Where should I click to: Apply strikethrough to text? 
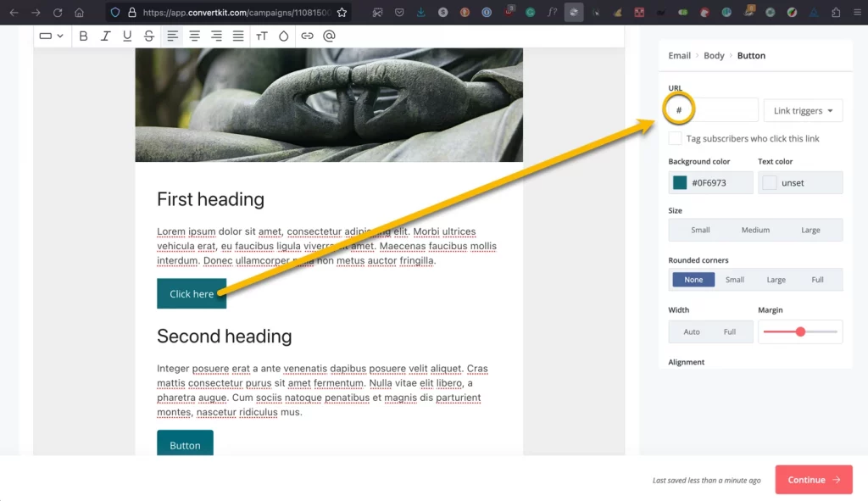coord(149,36)
